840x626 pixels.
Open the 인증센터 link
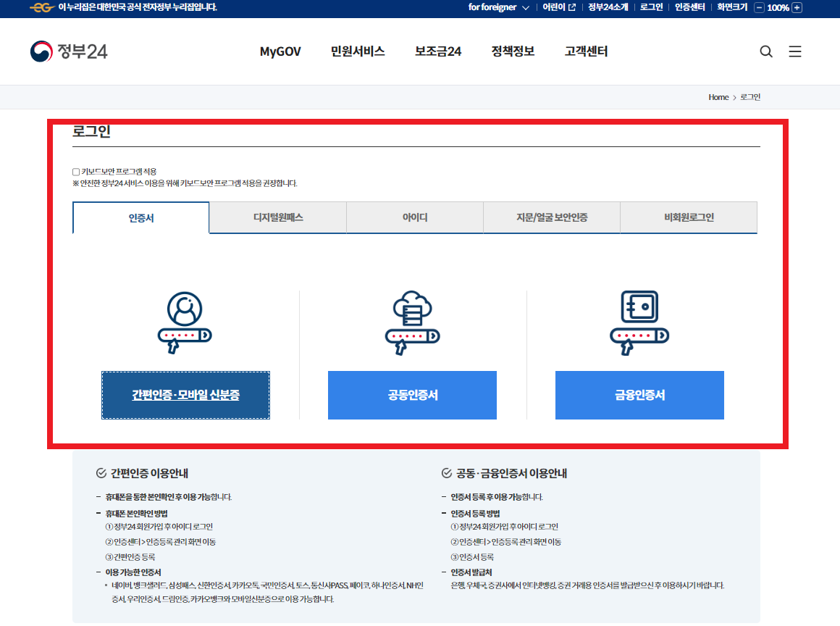pos(689,7)
